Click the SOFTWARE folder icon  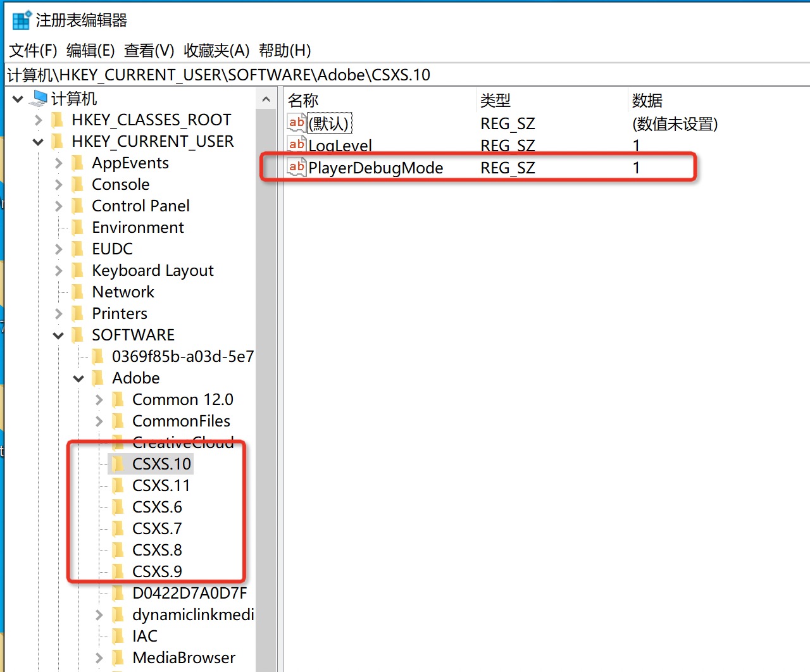coord(78,335)
